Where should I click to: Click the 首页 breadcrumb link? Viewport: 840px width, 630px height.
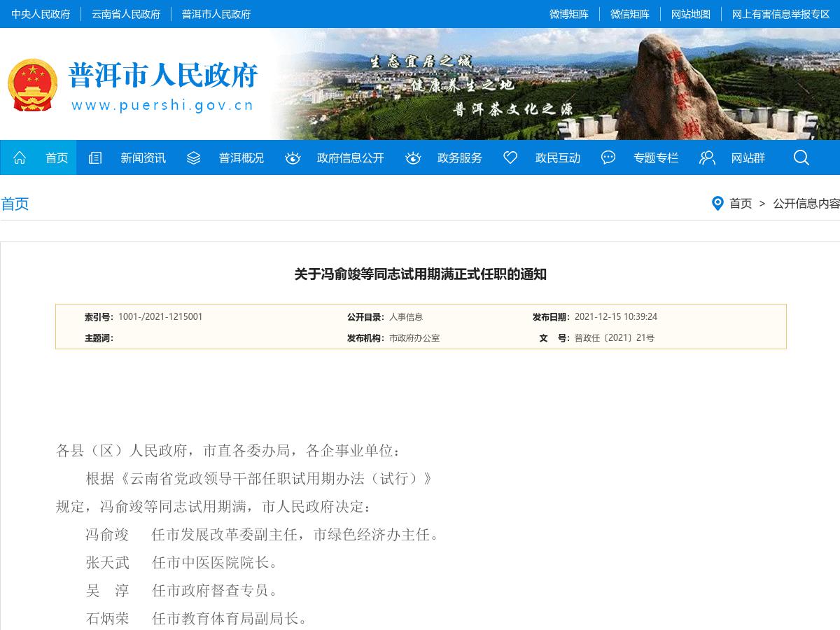(740, 204)
